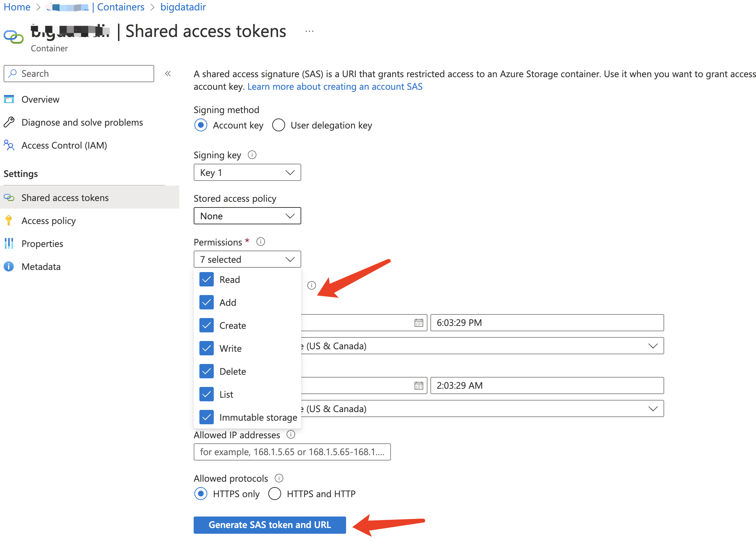Open the start time zone dropdown
Viewport: 756px width, 542px height.
point(482,346)
